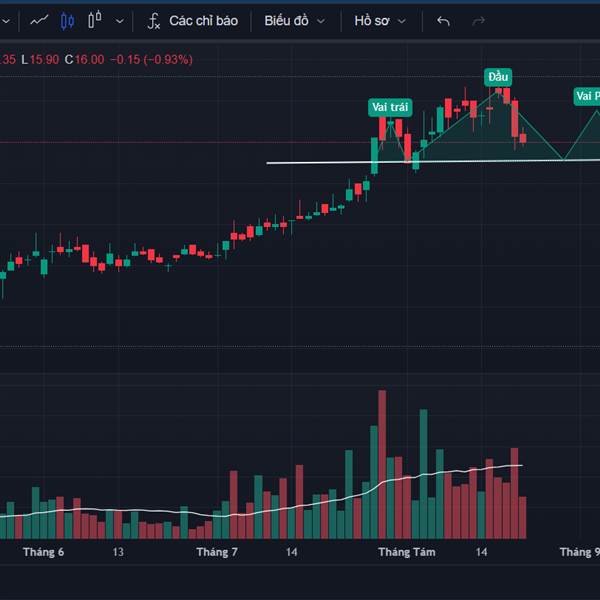Select the line chart style icon

(x=39, y=21)
